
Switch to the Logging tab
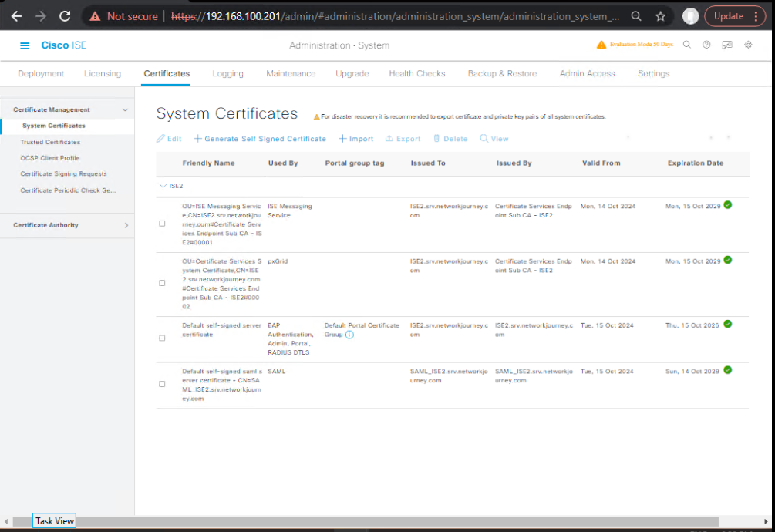pos(227,73)
